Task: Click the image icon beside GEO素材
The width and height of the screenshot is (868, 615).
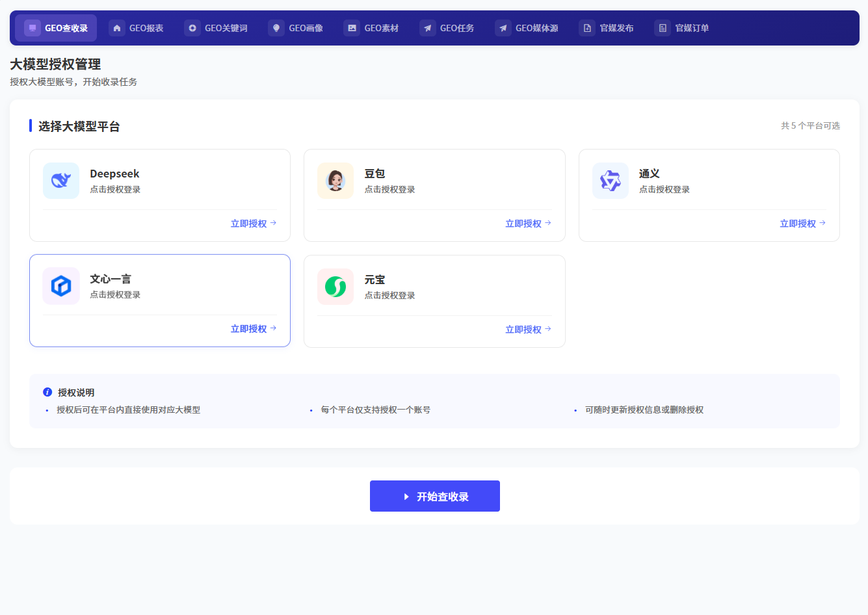Action: click(x=352, y=28)
